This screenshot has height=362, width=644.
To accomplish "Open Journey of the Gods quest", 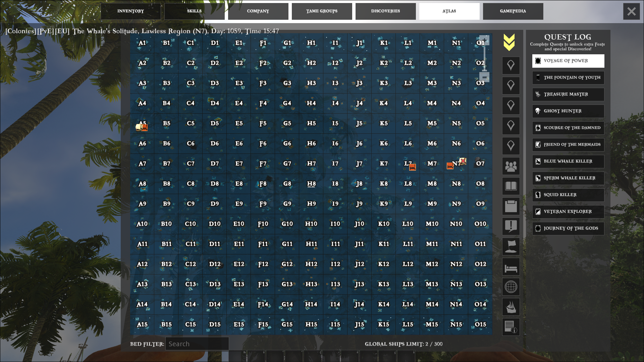I will click(568, 229).
